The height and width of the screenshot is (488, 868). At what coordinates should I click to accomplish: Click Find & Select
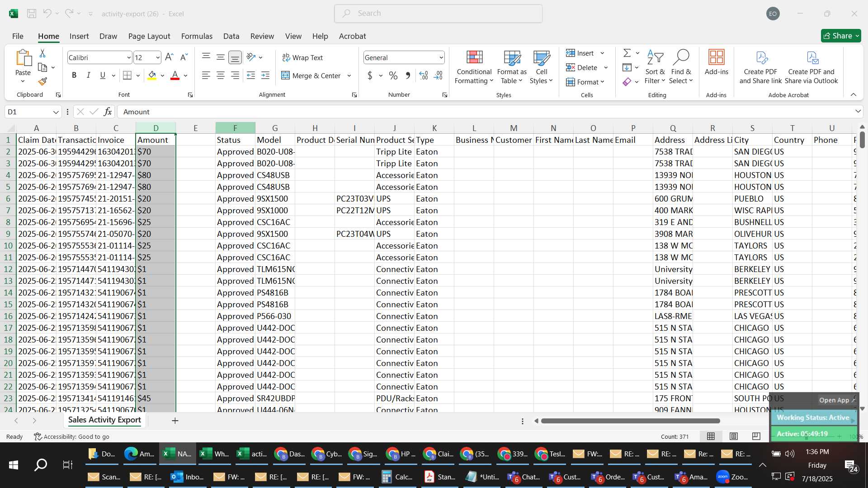tap(681, 67)
